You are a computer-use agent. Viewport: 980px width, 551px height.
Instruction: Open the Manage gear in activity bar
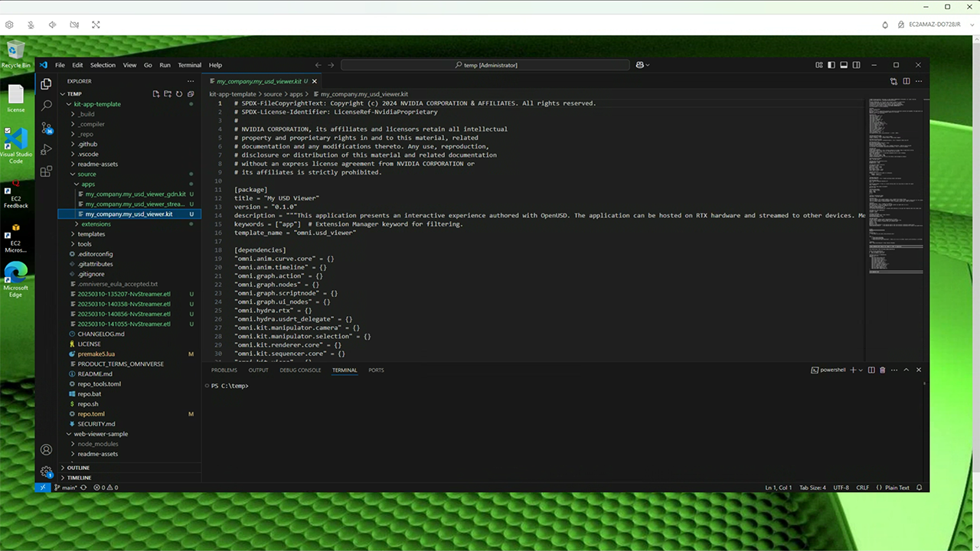tap(47, 471)
